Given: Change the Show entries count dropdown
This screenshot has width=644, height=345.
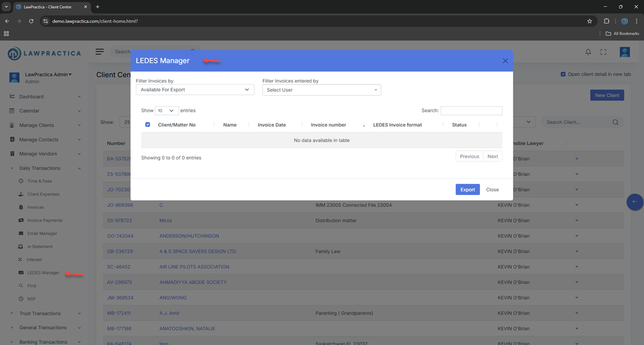Looking at the screenshot, I should tap(167, 111).
